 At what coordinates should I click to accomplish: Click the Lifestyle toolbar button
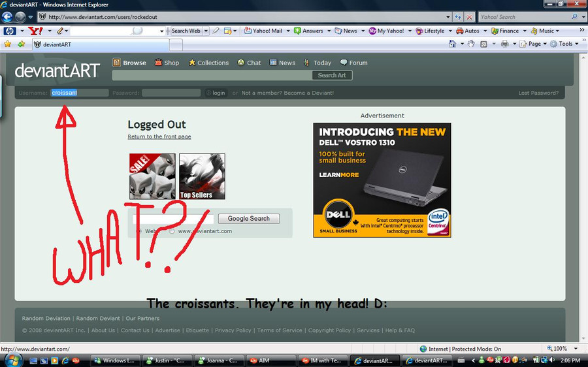[430, 31]
